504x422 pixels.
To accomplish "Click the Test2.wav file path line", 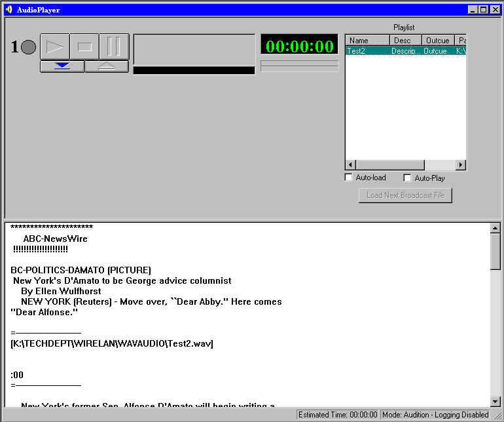I will [x=112, y=343].
